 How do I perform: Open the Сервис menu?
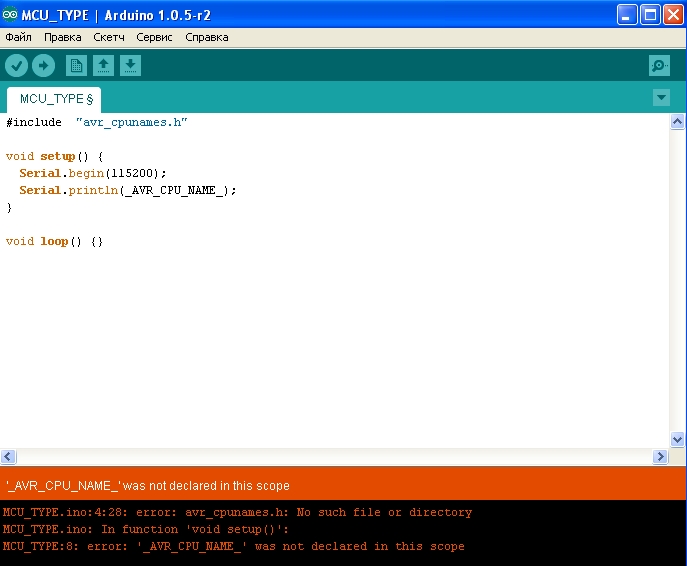(154, 37)
